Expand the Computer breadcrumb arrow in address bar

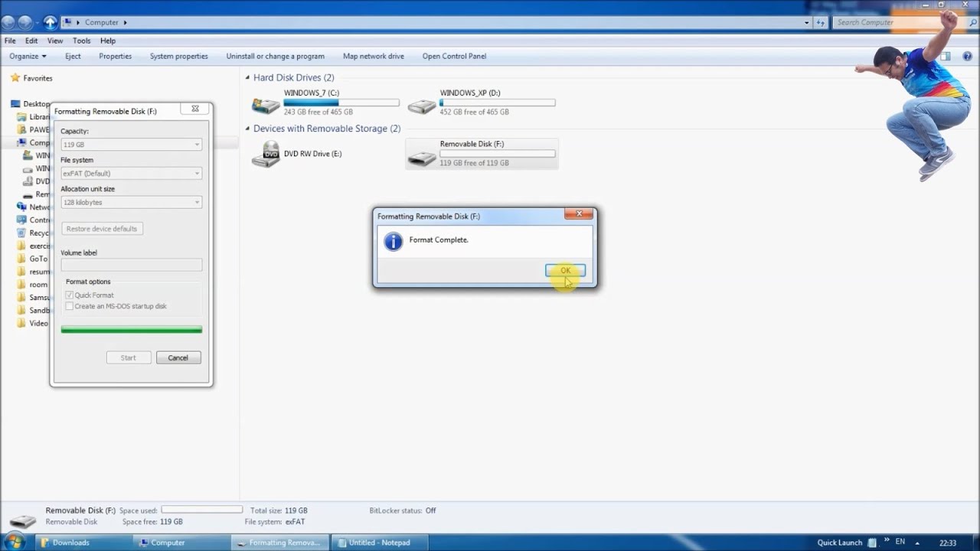click(125, 22)
